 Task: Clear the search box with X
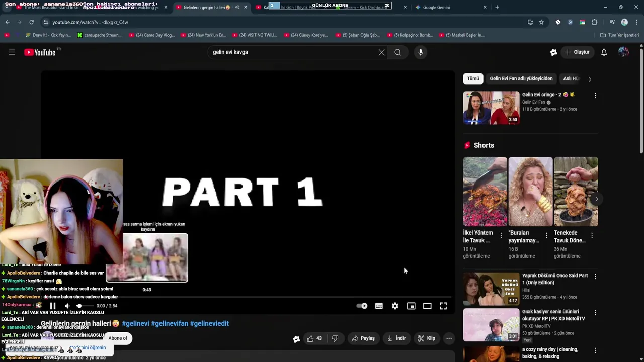[381, 52]
